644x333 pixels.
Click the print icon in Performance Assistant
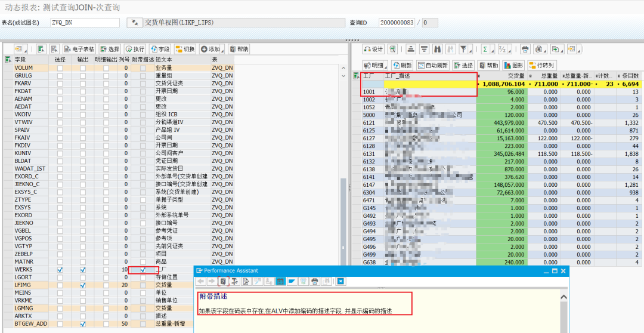315,281
